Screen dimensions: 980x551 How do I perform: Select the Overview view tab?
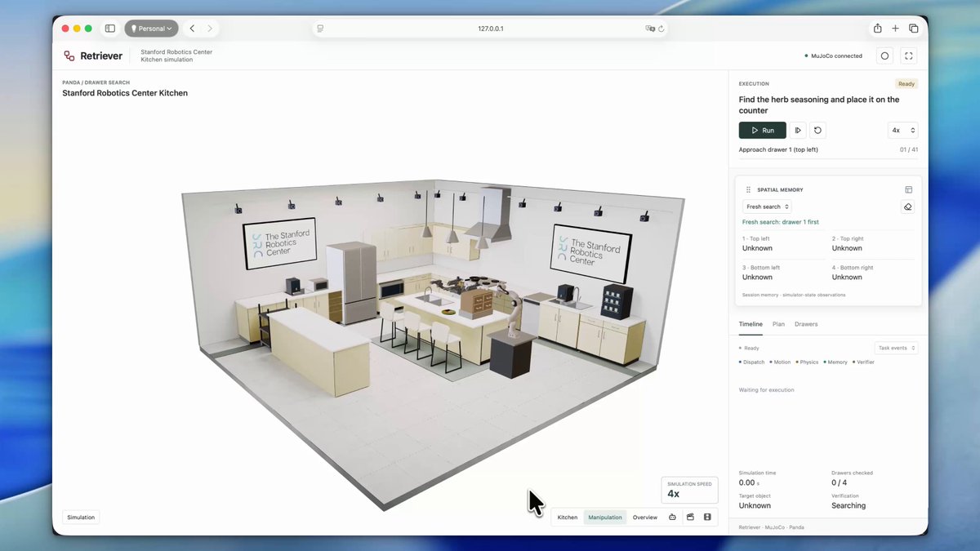[x=645, y=518]
